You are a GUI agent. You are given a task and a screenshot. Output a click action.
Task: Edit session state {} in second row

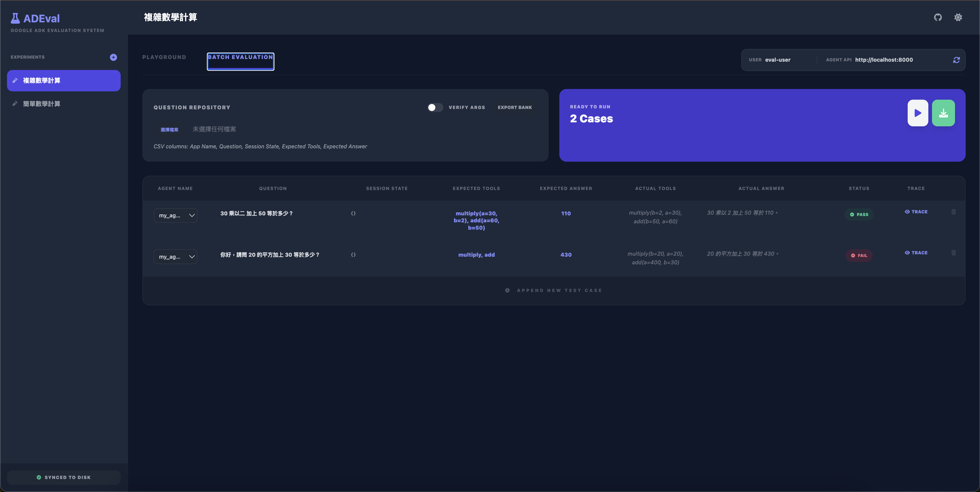[353, 255]
